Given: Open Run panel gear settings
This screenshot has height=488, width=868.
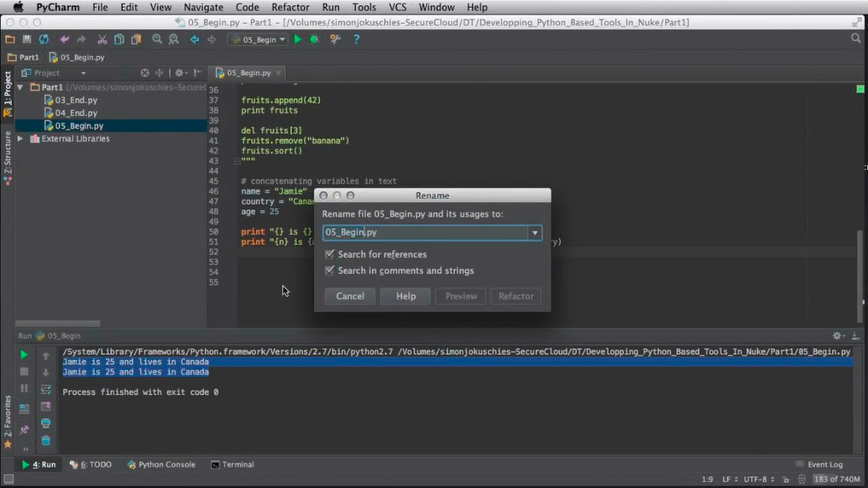Looking at the screenshot, I should (838, 336).
